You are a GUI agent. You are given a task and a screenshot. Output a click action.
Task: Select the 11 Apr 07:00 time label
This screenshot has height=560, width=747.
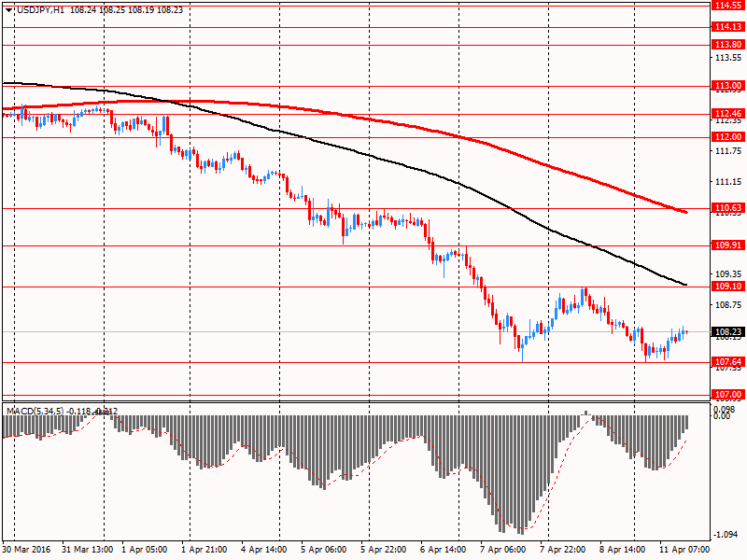coord(684,550)
